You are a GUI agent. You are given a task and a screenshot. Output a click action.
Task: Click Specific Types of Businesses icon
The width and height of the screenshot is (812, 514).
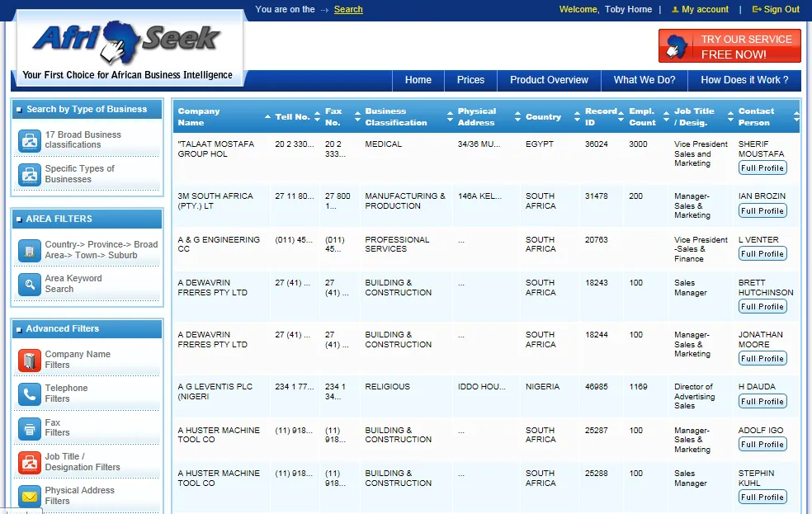(x=30, y=174)
